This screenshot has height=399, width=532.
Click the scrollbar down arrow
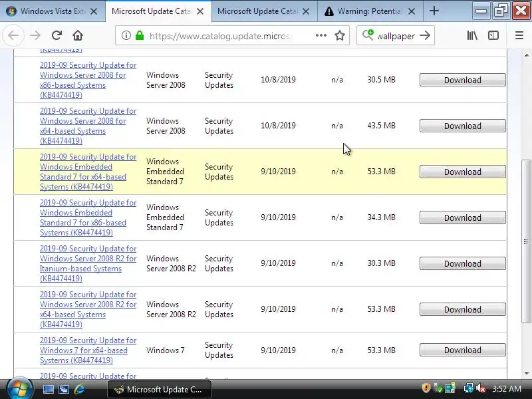526,373
